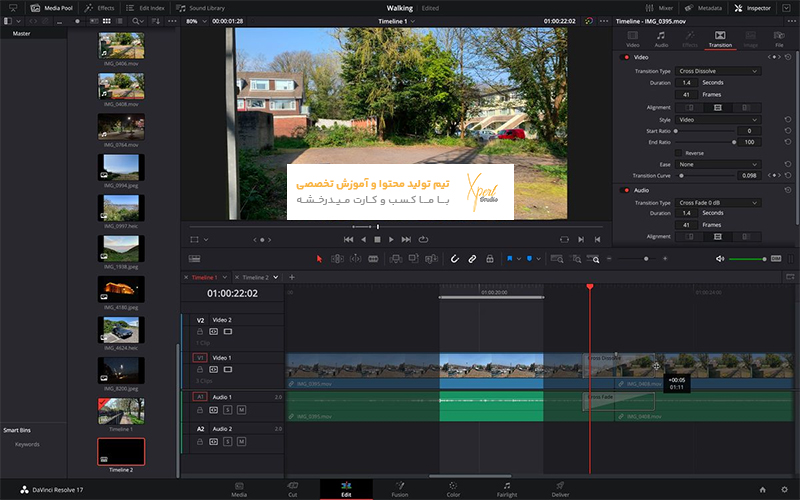The height and width of the screenshot is (500, 800).
Task: Select the Blade Edit Mode tool
Action: pyautogui.click(x=373, y=259)
